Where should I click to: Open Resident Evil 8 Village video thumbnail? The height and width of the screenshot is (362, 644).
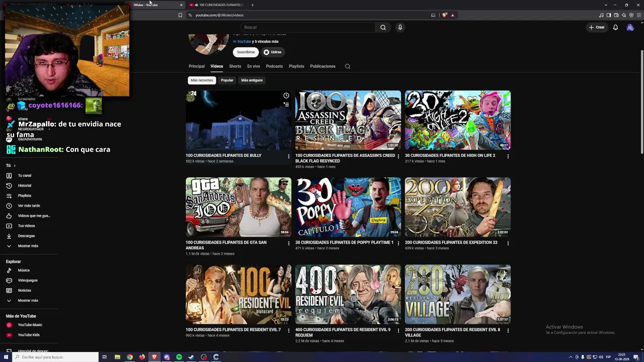(x=458, y=294)
